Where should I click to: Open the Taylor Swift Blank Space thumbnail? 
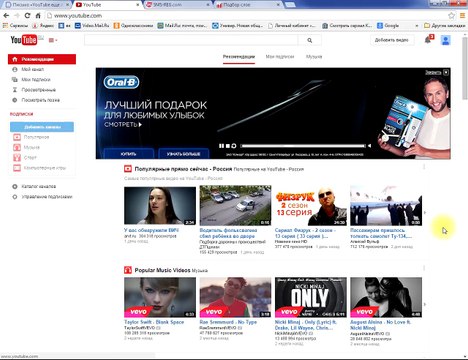tap(160, 297)
